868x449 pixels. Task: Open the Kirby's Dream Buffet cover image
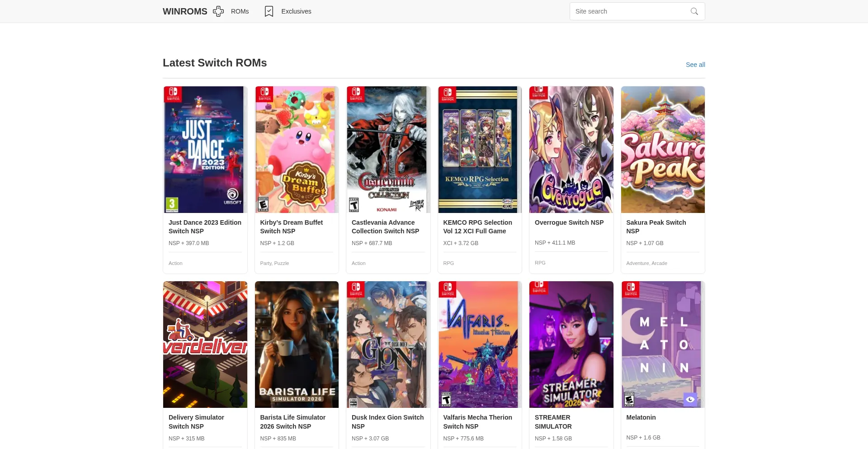pos(297,150)
